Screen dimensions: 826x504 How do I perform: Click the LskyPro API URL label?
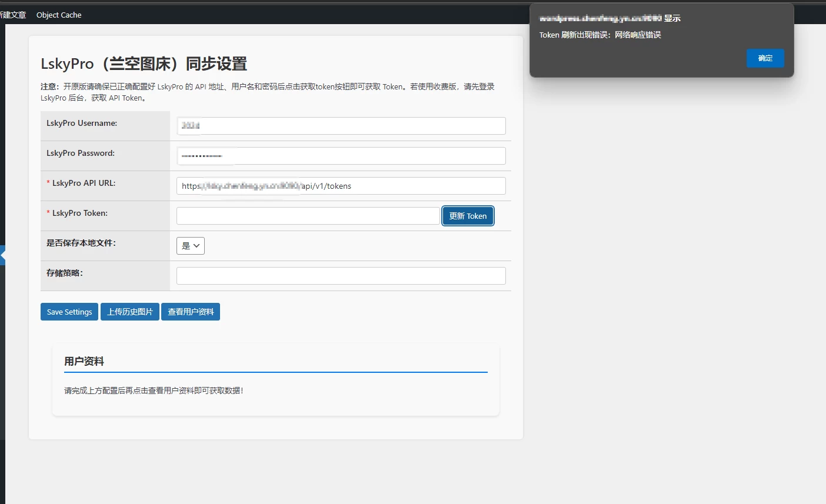point(84,183)
